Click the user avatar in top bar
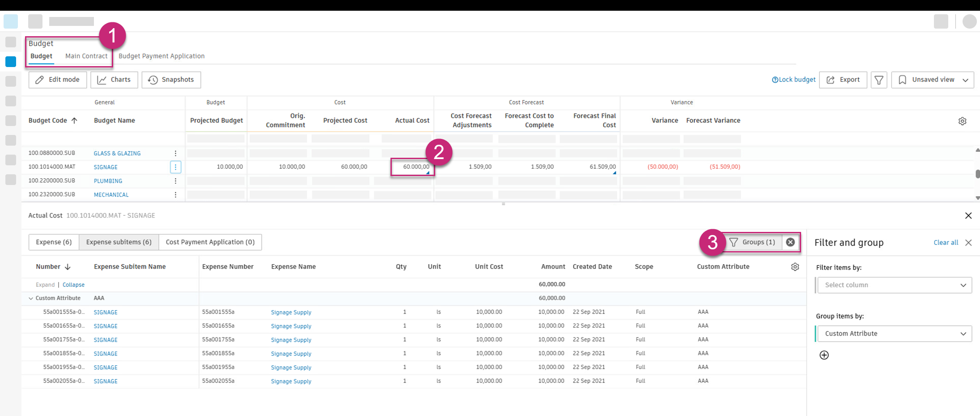Image resolution: width=980 pixels, height=416 pixels. [969, 21]
